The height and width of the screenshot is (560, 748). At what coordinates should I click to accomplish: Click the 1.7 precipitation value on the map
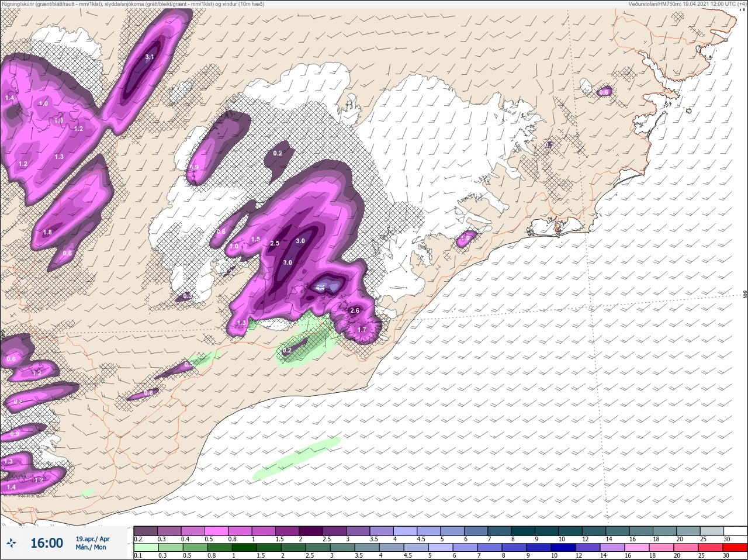point(362,330)
